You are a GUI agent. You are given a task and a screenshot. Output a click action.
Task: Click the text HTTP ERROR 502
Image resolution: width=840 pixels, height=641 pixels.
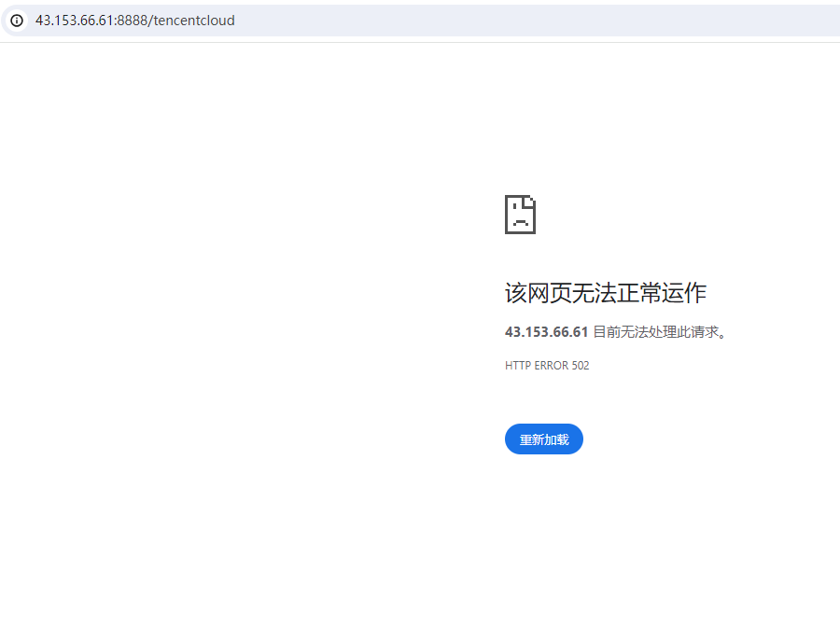(547, 366)
